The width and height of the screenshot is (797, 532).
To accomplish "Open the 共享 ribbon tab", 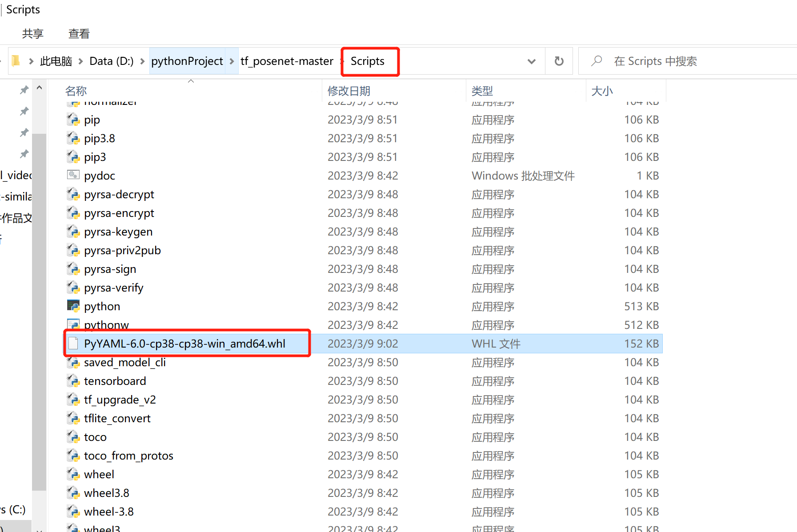I will (x=32, y=33).
